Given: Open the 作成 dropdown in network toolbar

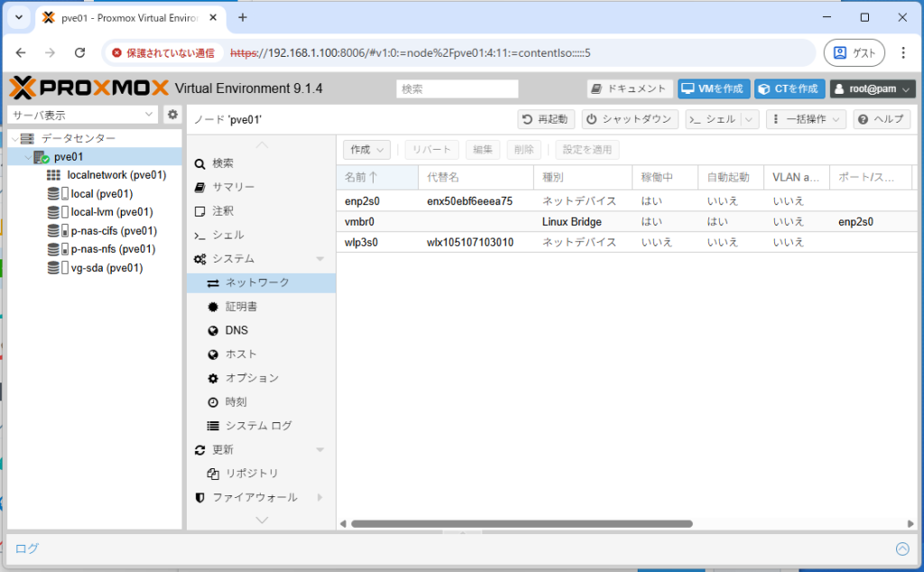Looking at the screenshot, I should [x=366, y=150].
